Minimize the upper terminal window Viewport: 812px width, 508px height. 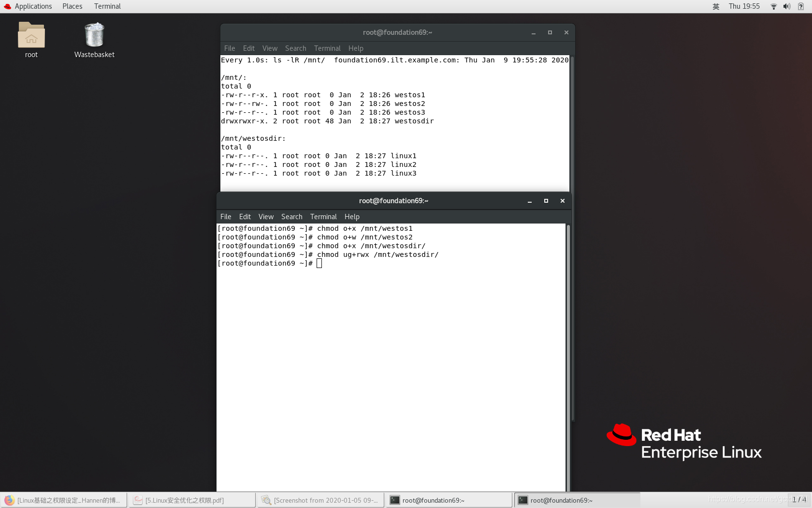534,33
